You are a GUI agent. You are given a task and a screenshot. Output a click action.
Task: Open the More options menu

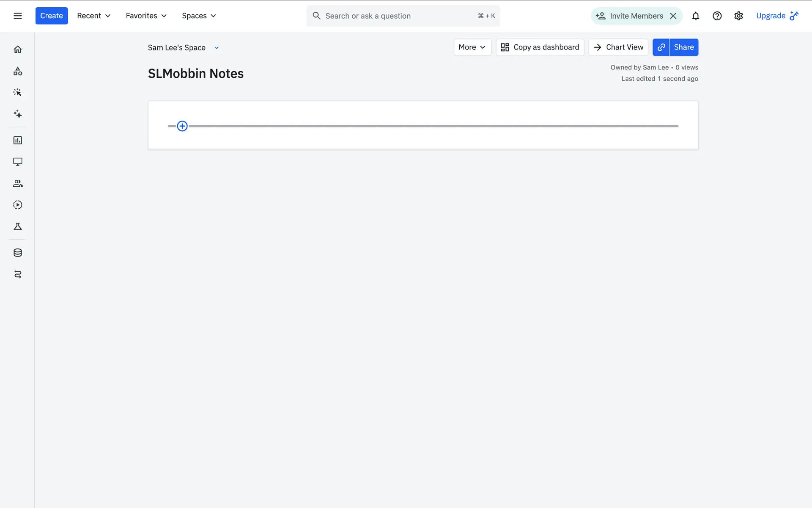coord(472,47)
